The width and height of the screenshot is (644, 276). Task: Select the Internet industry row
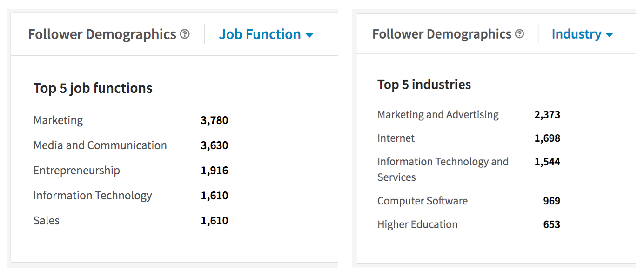coord(396,138)
